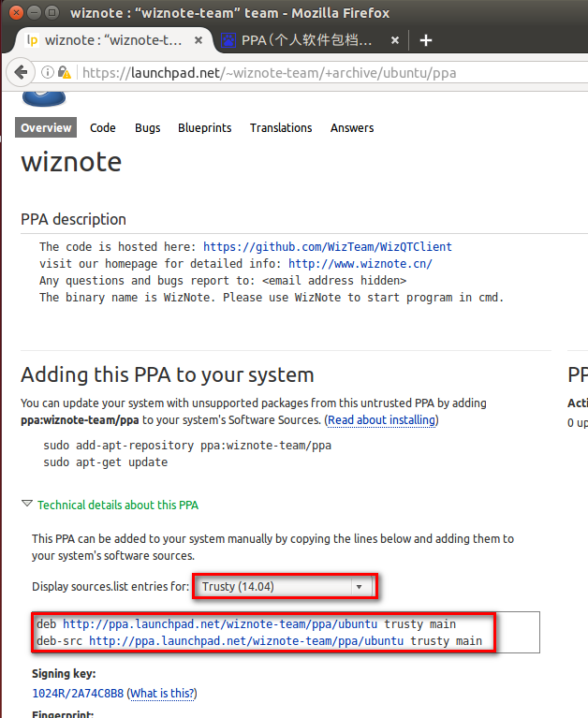Collapse Technical details about this PPA
This screenshot has height=718, width=588.
(110, 506)
